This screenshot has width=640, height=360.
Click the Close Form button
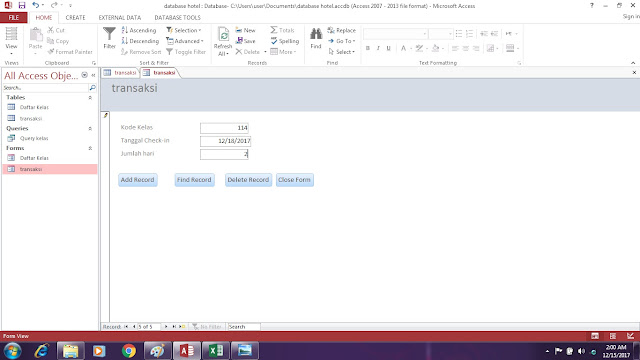tap(295, 180)
